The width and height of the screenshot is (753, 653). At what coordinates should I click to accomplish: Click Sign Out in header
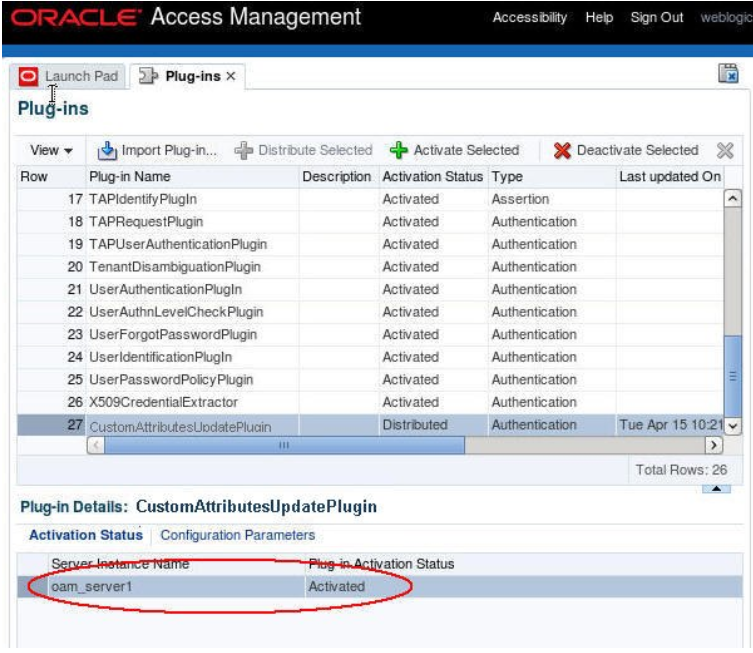tap(656, 18)
